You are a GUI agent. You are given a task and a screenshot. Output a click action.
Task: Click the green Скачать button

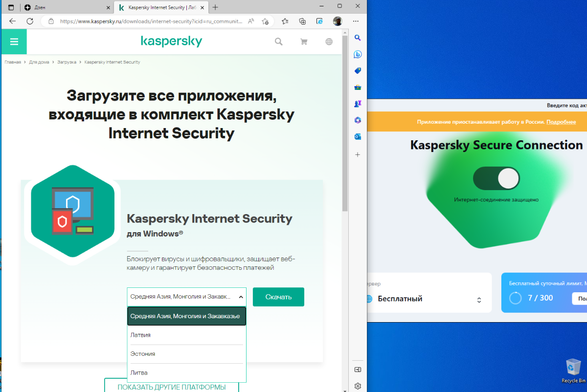pyautogui.click(x=278, y=297)
